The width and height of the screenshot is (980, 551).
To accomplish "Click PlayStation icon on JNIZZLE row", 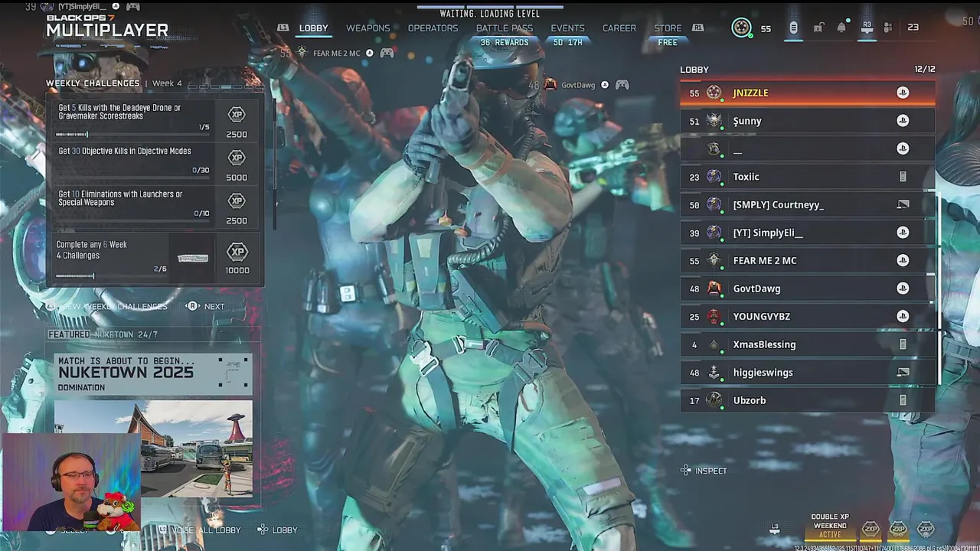I will pyautogui.click(x=903, y=93).
